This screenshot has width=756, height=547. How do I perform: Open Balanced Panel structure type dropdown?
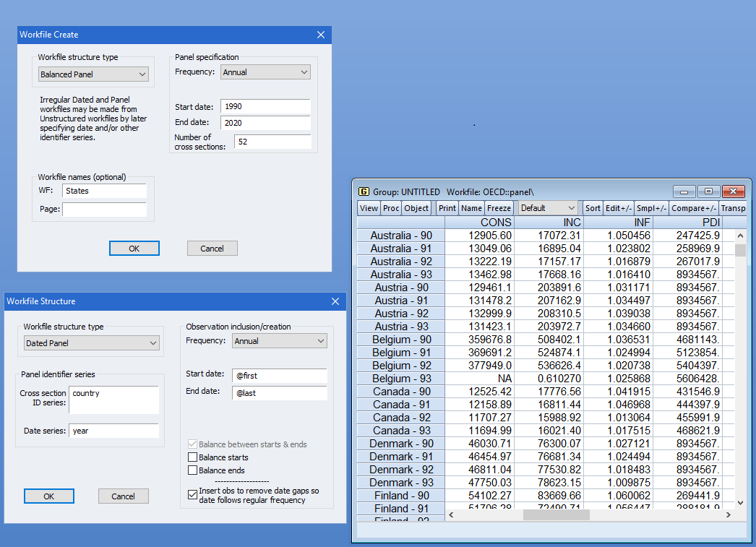tap(93, 74)
